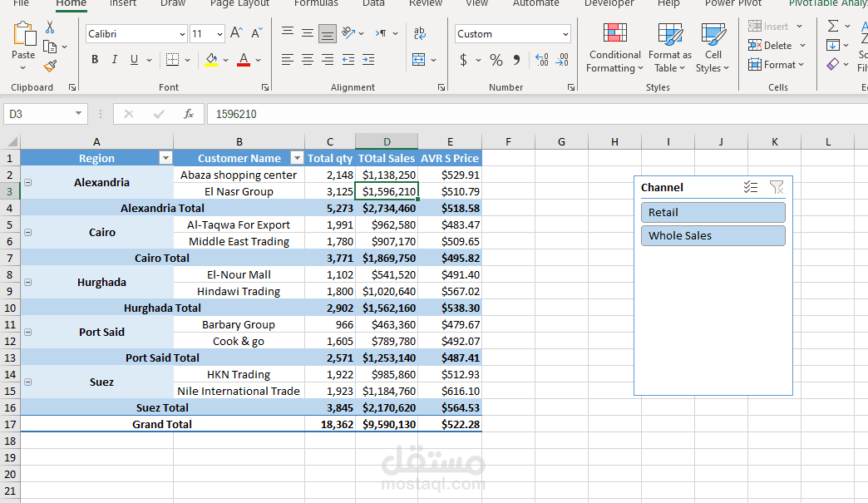Increase font size with the larger A
This screenshot has height=503, width=868.
click(236, 33)
